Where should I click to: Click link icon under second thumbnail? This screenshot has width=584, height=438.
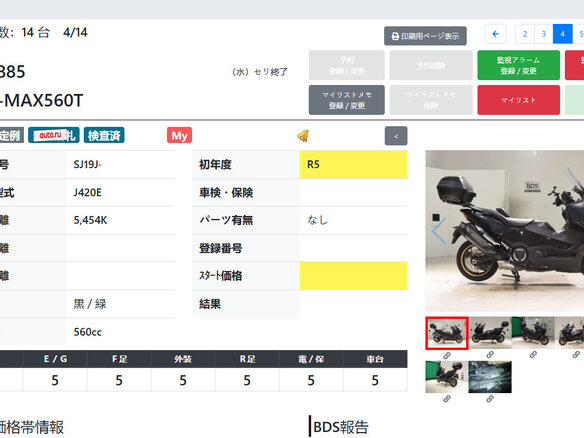click(490, 355)
